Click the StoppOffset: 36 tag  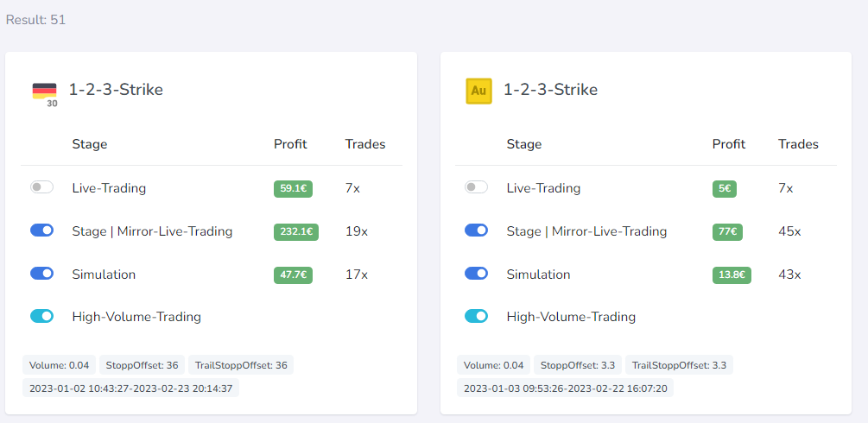(142, 365)
